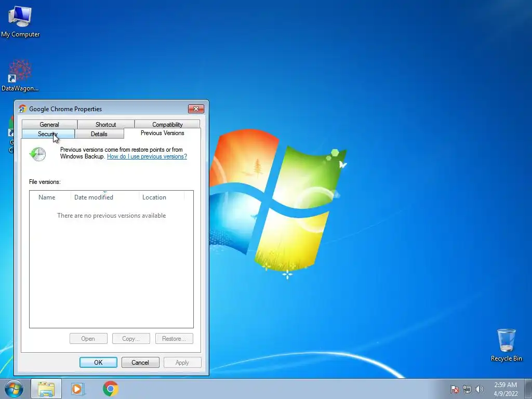Click the Open button under file versions
This screenshot has height=399, width=532.
click(88, 339)
